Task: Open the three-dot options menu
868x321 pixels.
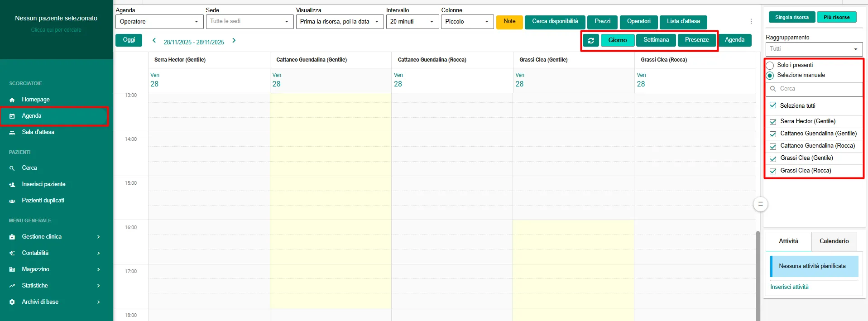Action: [751, 21]
